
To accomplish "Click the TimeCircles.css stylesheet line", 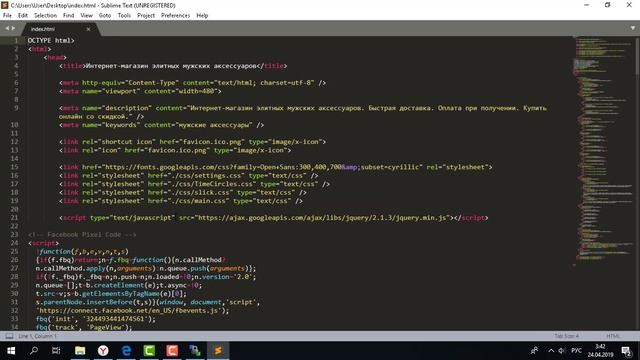I will tap(194, 184).
